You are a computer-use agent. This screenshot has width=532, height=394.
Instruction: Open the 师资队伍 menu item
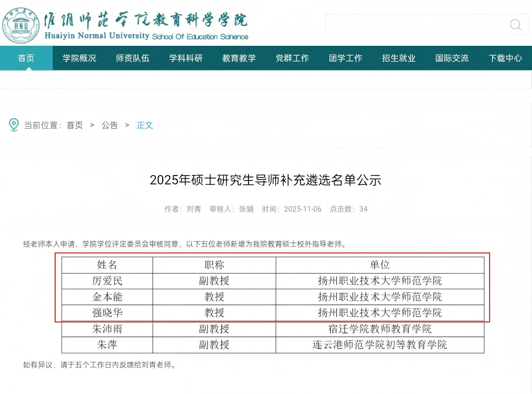[x=133, y=58]
